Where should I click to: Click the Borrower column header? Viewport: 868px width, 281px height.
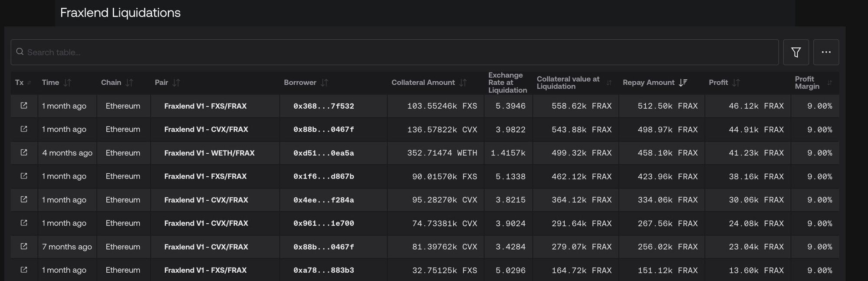(x=300, y=83)
